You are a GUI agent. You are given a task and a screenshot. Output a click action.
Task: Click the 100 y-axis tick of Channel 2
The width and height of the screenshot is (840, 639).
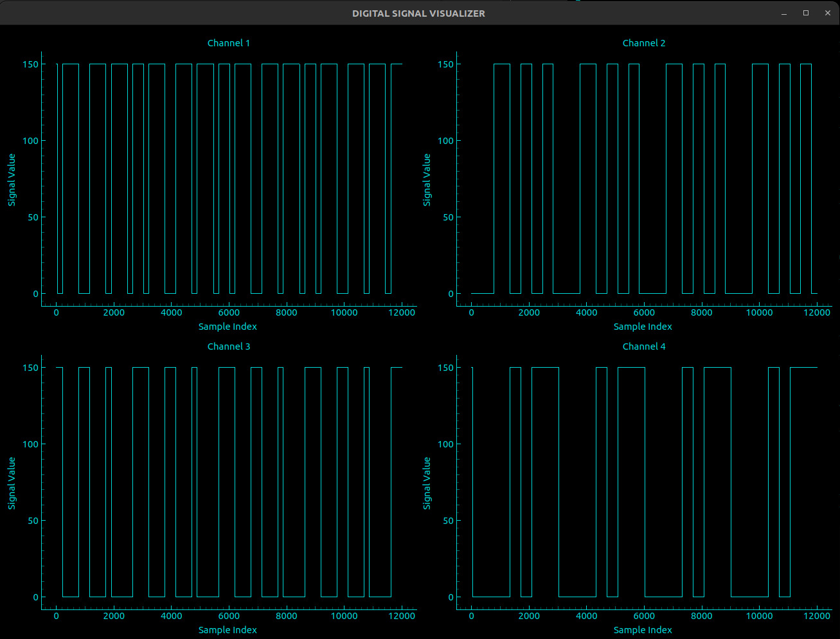pos(445,141)
